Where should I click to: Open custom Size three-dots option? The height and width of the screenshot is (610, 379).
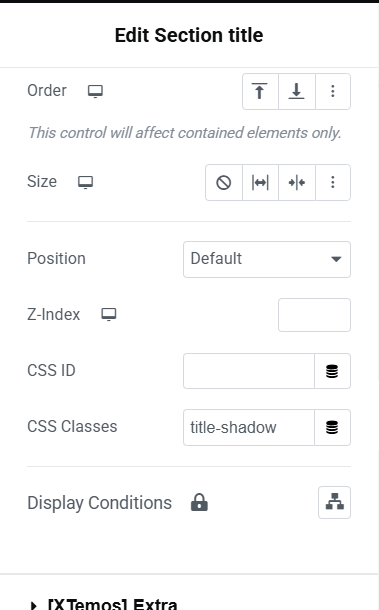(x=333, y=182)
